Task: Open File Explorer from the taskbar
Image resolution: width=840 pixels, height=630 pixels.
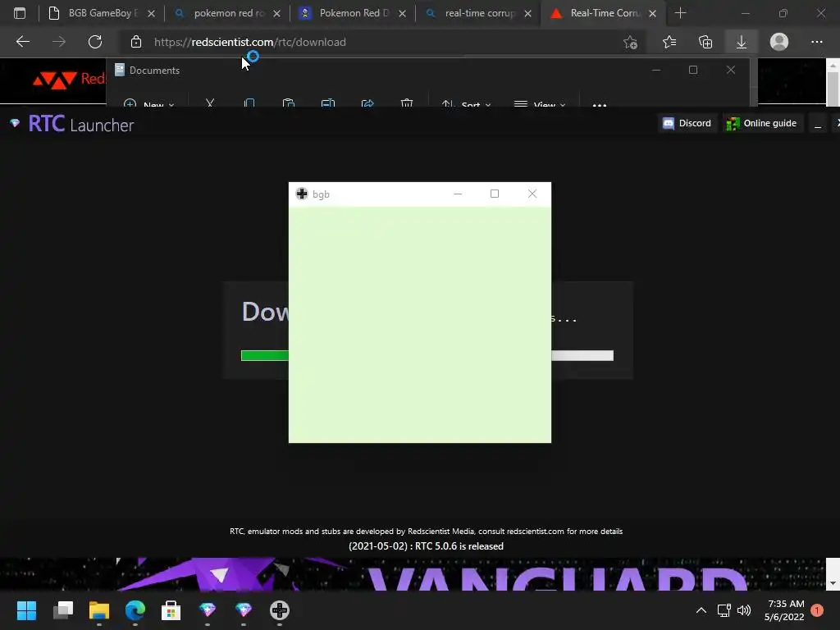Action: click(99, 610)
